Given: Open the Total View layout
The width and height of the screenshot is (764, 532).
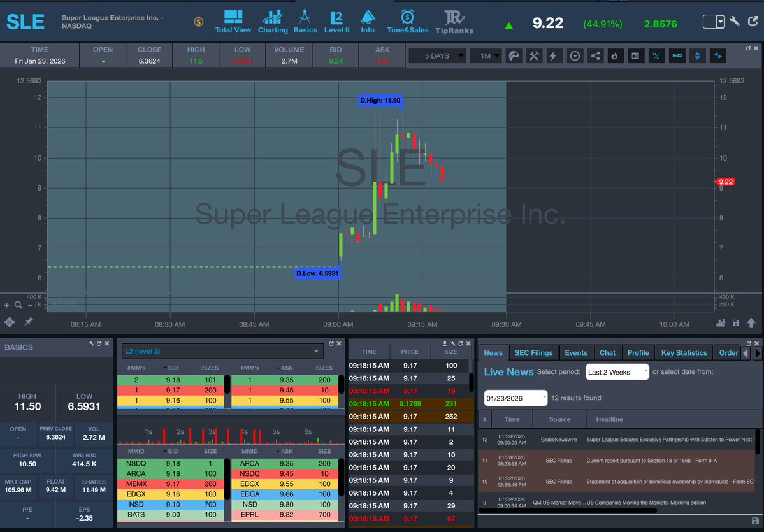Looking at the screenshot, I should 233,22.
